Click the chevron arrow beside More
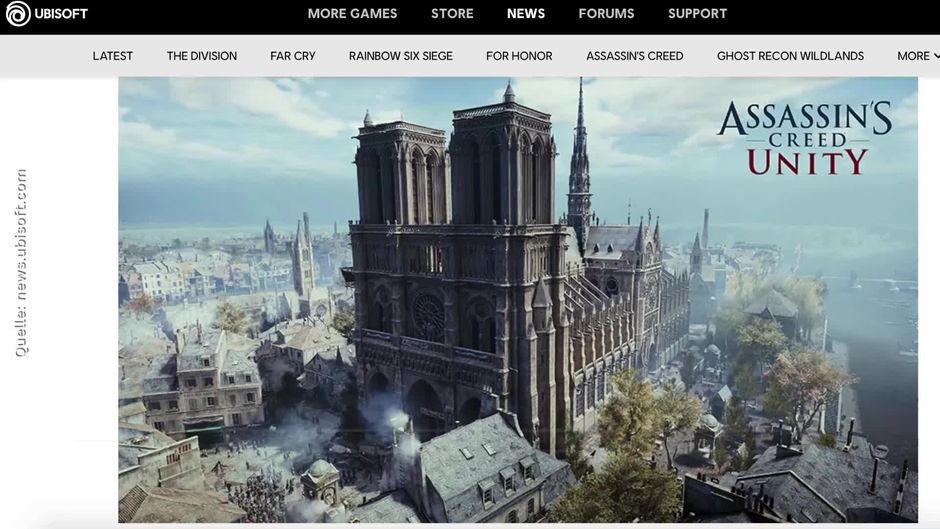 click(936, 56)
